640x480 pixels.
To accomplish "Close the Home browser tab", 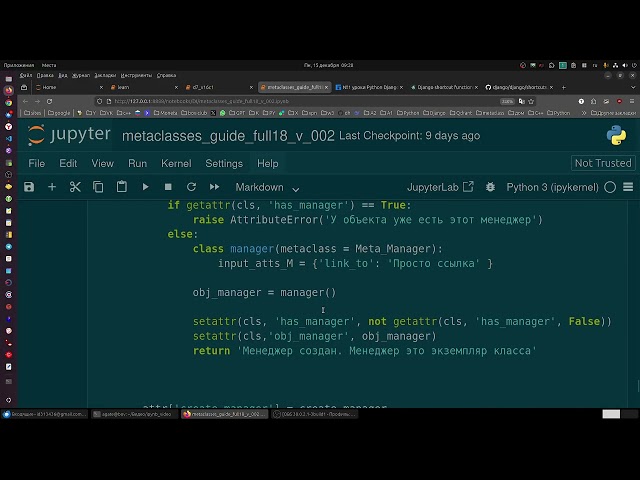I will pyautogui.click(x=101, y=87).
